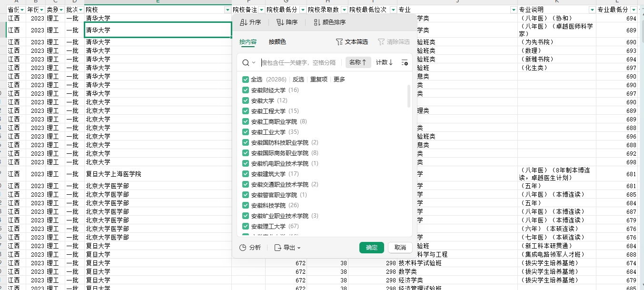Click 反选 to invert the selection
Screen dimensions: 644x290
click(298, 80)
